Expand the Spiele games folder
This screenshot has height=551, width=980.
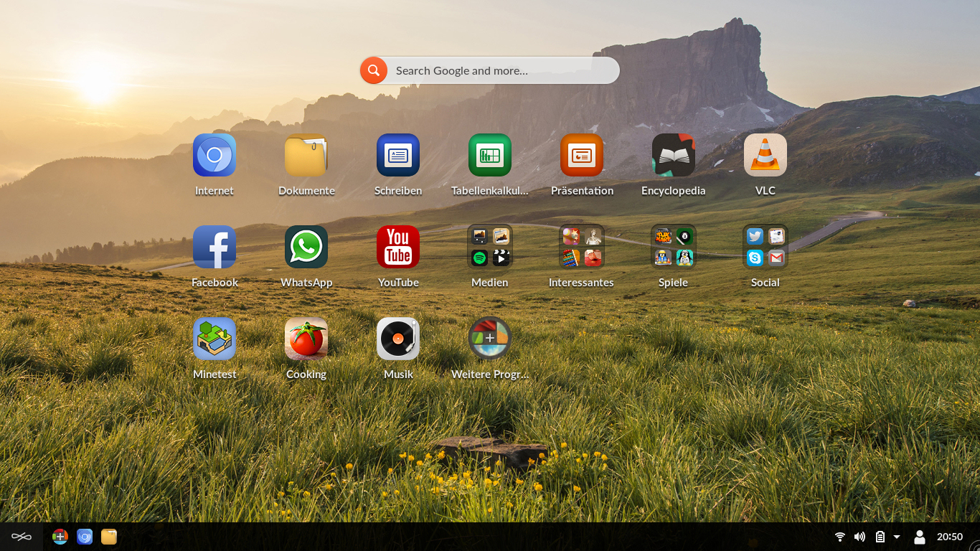coord(674,247)
